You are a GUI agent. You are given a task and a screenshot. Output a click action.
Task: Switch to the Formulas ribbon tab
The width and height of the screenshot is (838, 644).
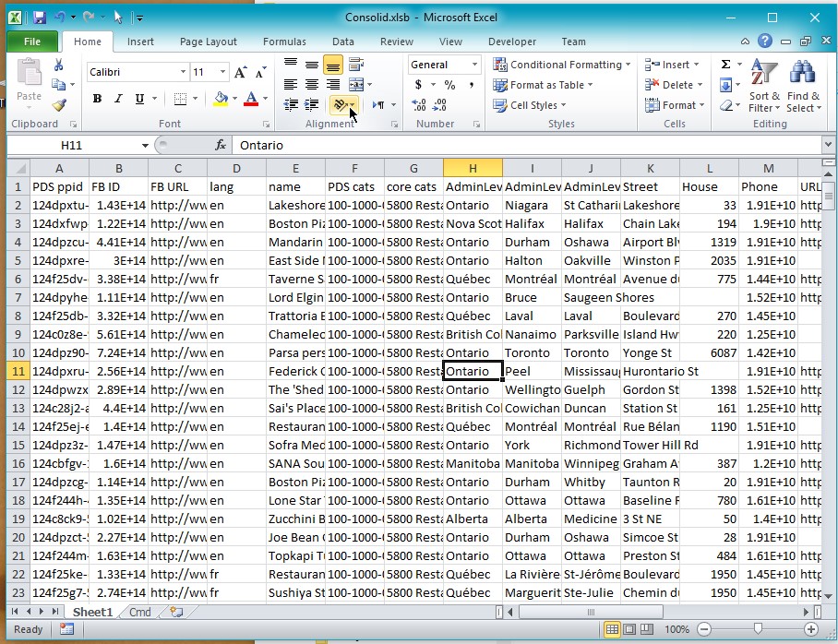[x=284, y=42]
